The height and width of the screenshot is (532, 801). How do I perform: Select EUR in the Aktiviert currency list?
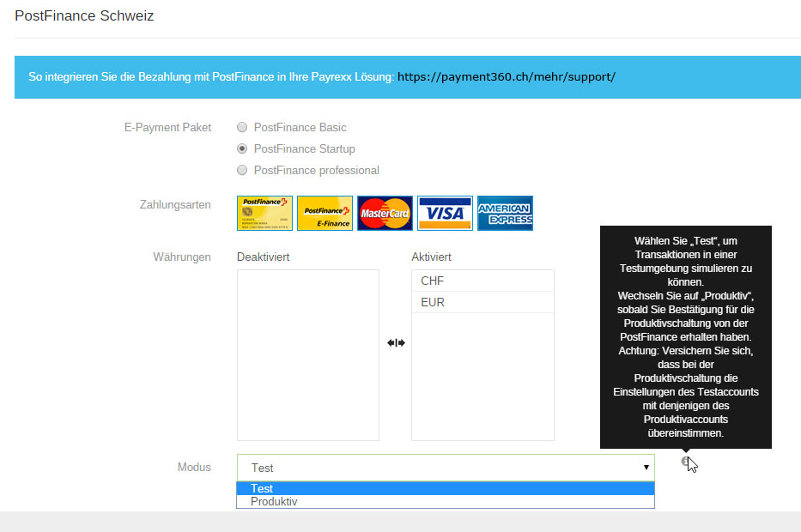click(482, 302)
